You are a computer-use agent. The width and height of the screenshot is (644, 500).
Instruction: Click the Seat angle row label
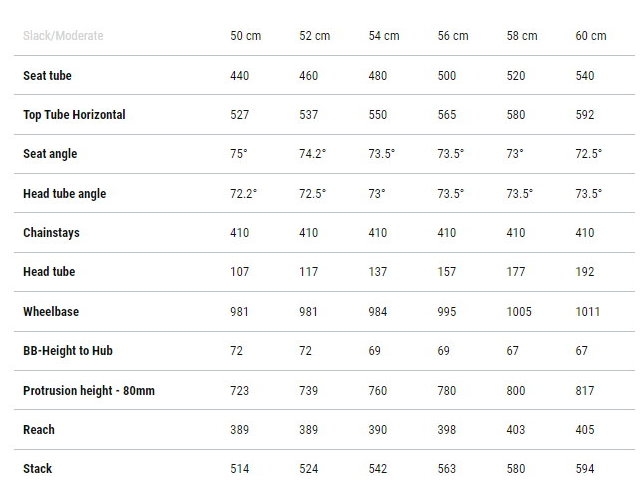click(x=50, y=154)
